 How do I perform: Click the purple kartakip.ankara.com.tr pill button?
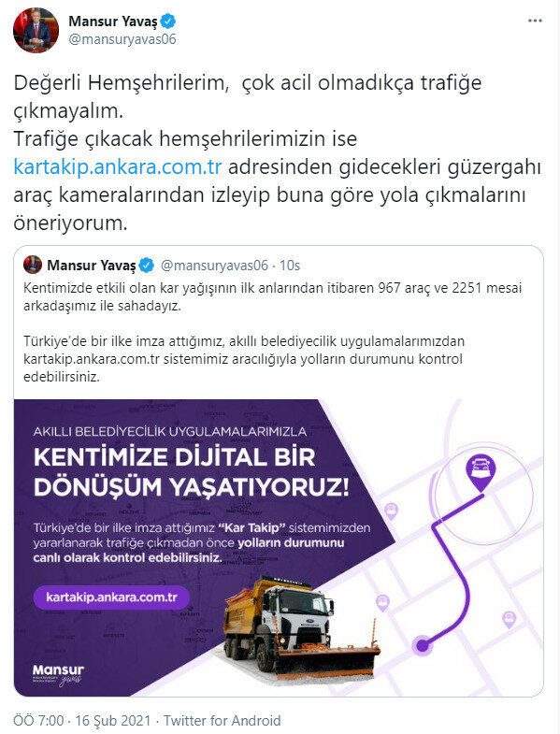tap(111, 597)
